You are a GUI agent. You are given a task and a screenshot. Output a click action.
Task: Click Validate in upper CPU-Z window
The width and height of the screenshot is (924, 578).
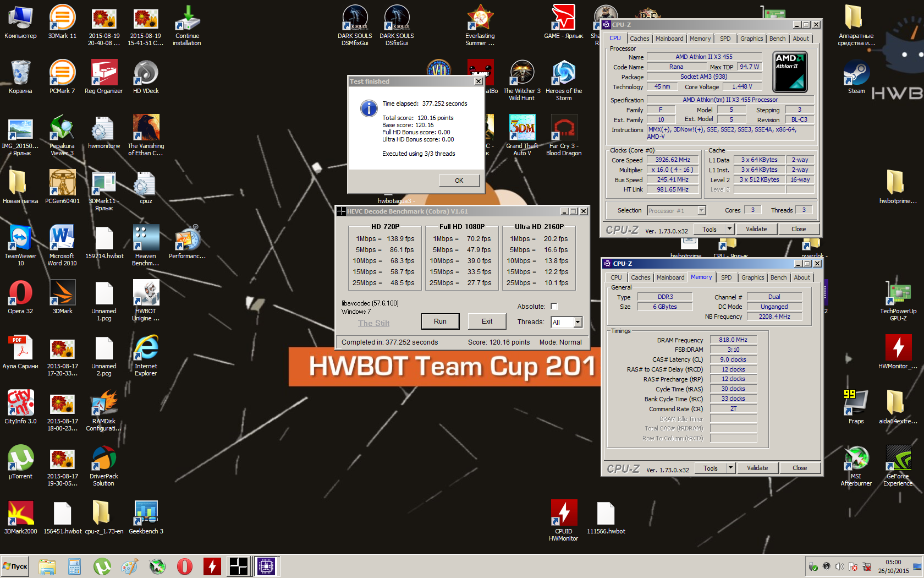[x=756, y=229]
